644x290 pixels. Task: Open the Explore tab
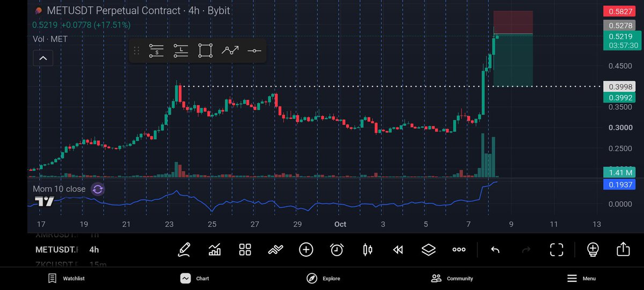[323, 278]
